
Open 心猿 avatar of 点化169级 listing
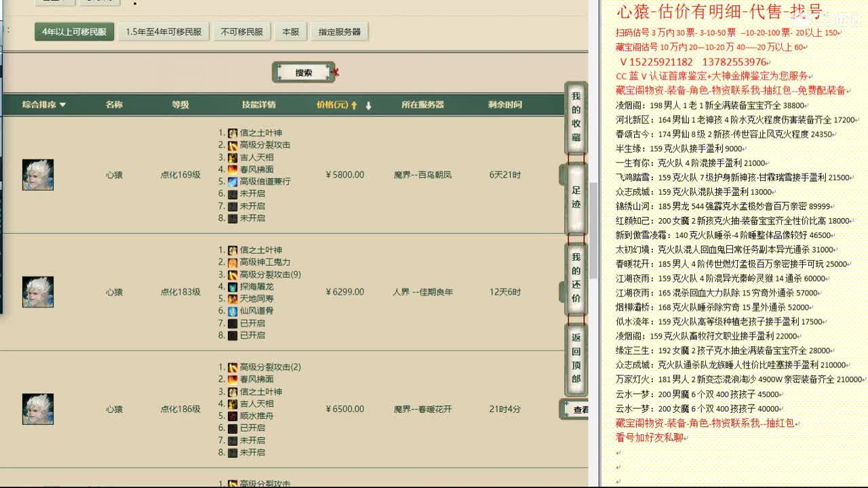[x=38, y=175]
